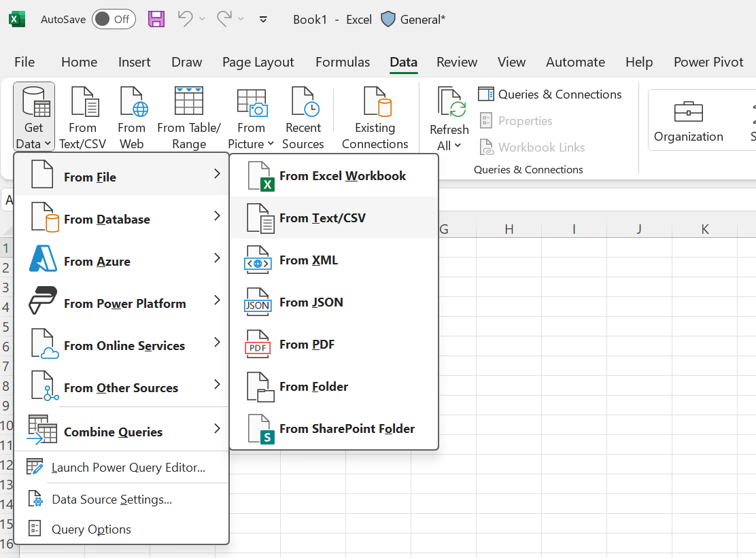The image size is (756, 558).
Task: Choose From JSON in submenu
Action: pos(334,302)
